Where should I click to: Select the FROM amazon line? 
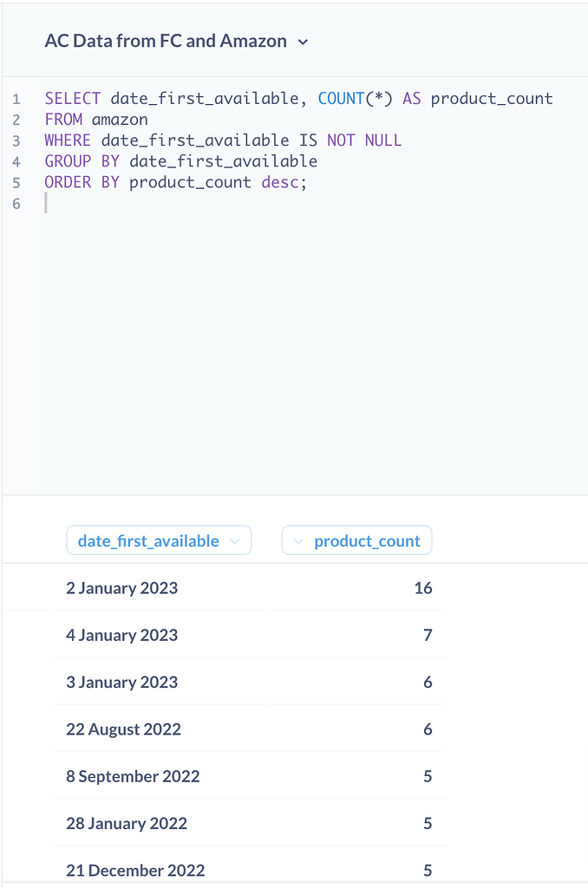coord(96,119)
